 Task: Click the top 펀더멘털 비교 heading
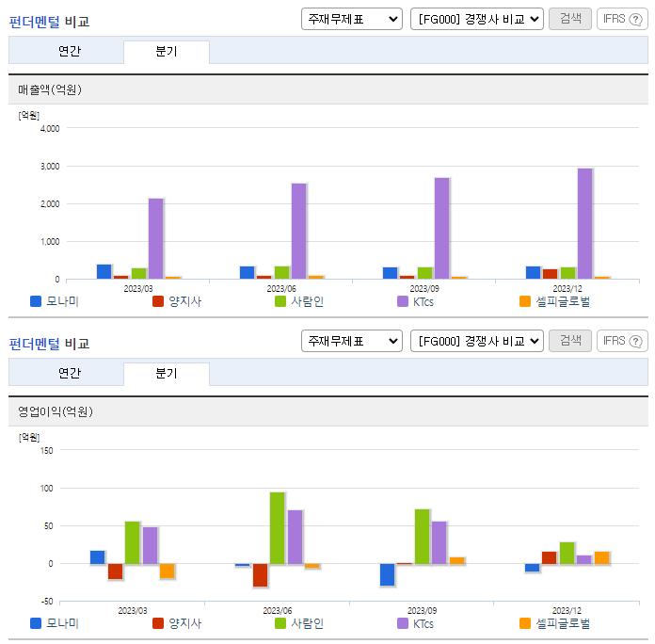point(49,22)
